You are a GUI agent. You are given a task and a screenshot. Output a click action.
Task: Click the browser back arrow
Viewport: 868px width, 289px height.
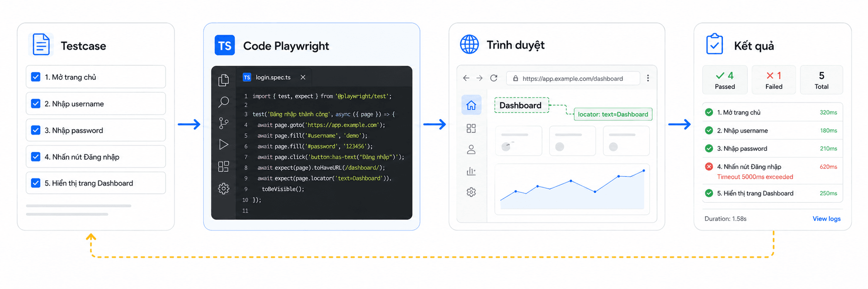pyautogui.click(x=466, y=78)
